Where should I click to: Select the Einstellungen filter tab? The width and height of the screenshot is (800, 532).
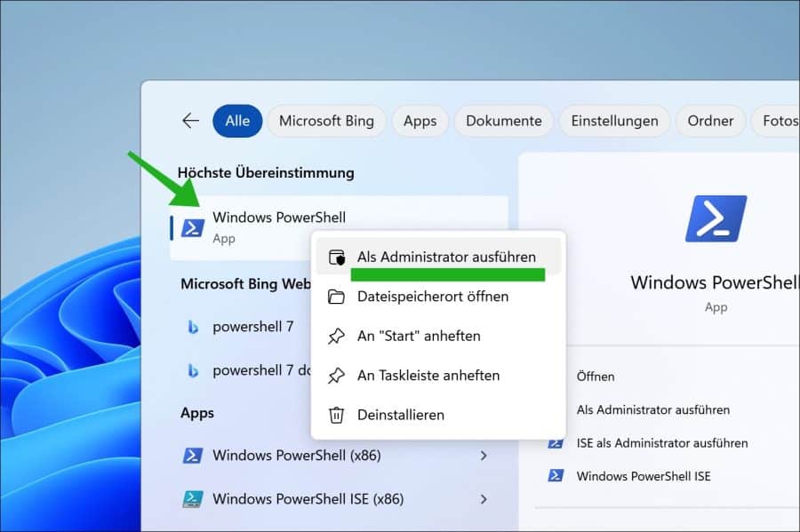pos(614,121)
